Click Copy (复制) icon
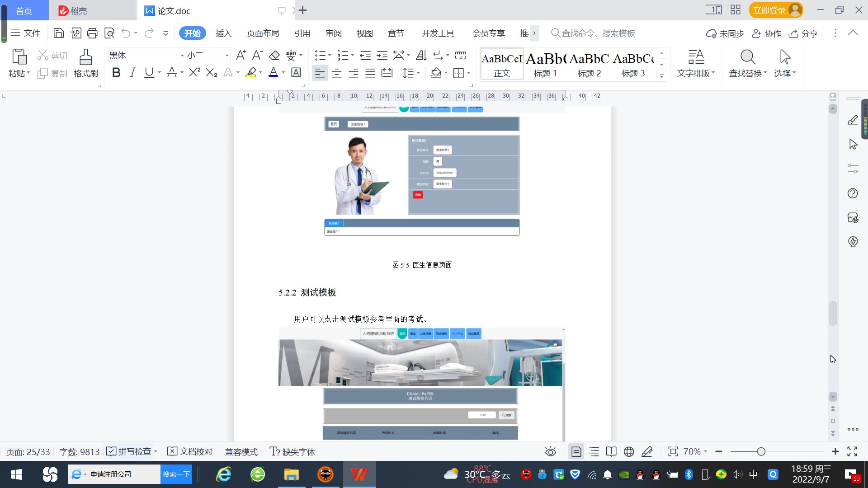The image size is (868, 488). [x=52, y=73]
